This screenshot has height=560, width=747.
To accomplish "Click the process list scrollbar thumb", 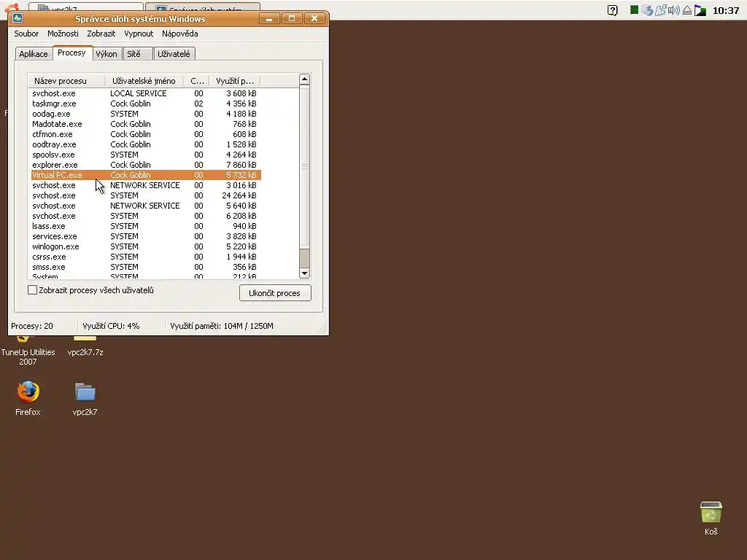I will pos(304,167).
